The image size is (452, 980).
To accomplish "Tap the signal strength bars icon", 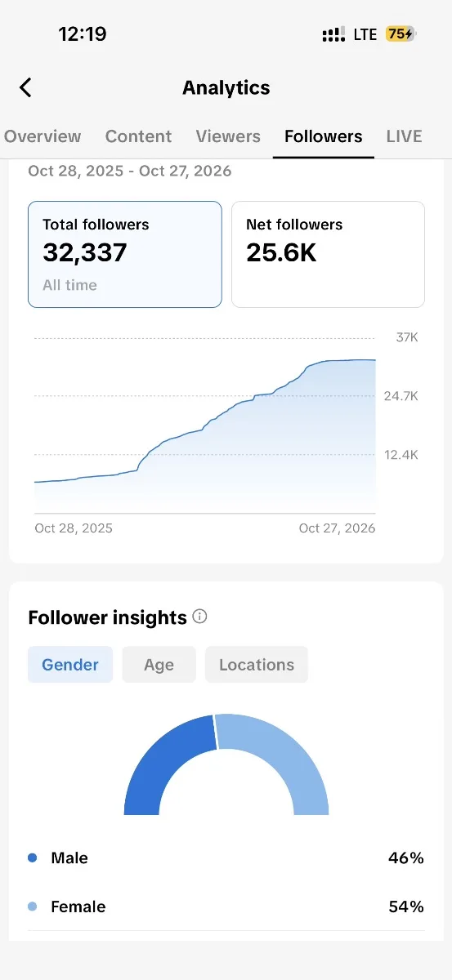I will [333, 35].
